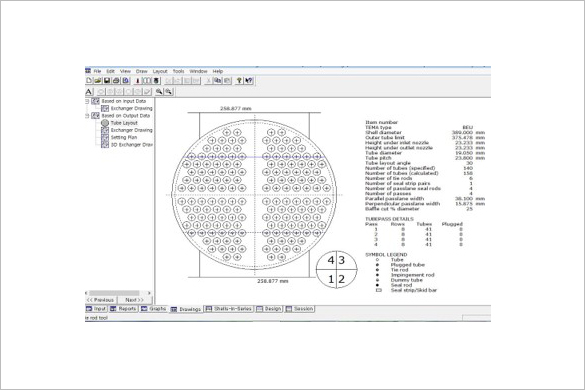
Task: Click the Seal strip/Skid bar legend entry
Action: pos(414,290)
